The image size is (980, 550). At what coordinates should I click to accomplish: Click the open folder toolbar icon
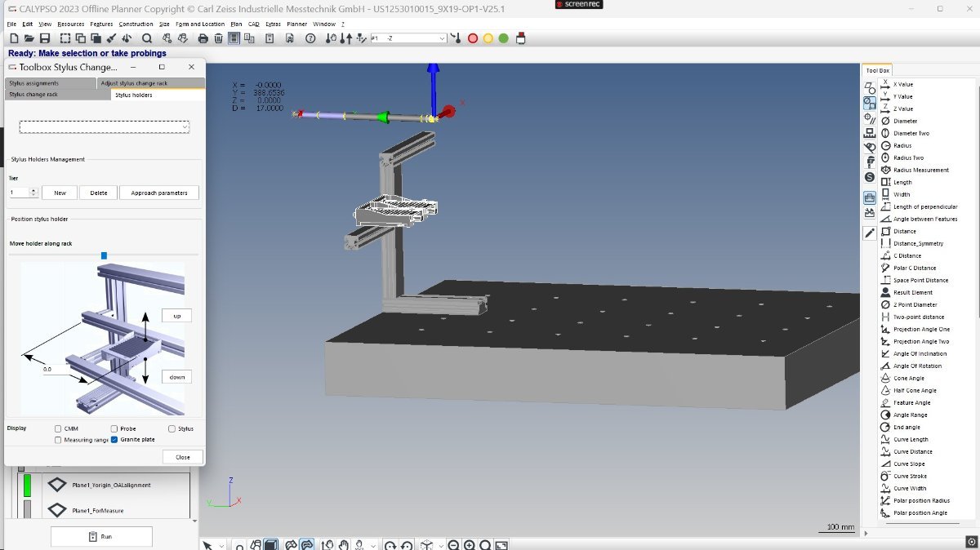[x=29, y=38]
